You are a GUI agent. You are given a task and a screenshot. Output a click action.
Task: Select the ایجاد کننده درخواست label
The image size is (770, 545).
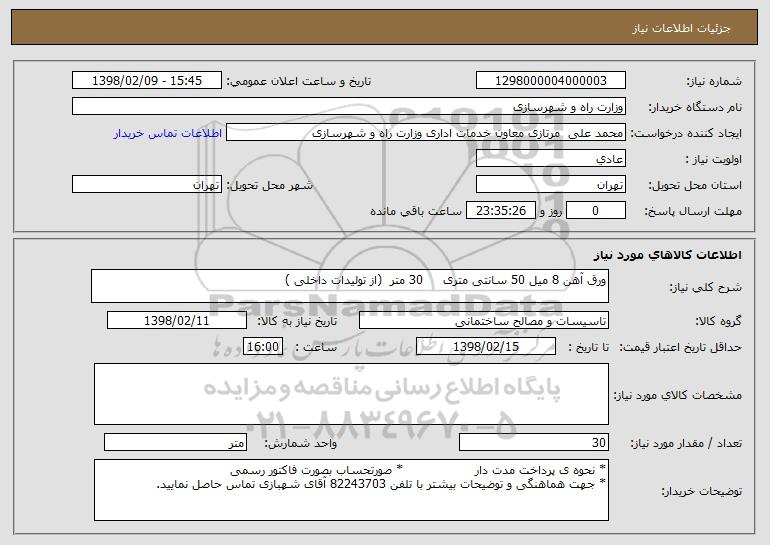pyautogui.click(x=686, y=133)
